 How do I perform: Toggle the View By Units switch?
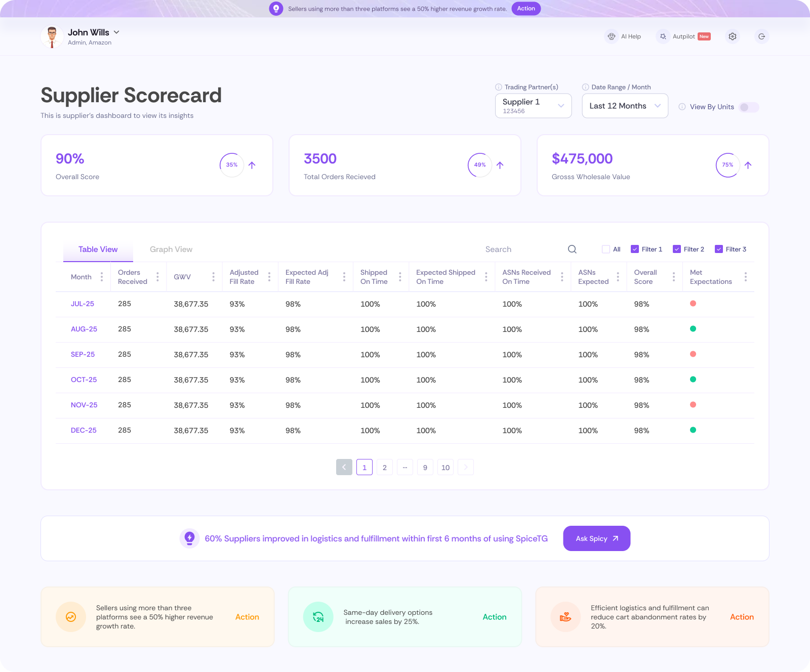748,107
